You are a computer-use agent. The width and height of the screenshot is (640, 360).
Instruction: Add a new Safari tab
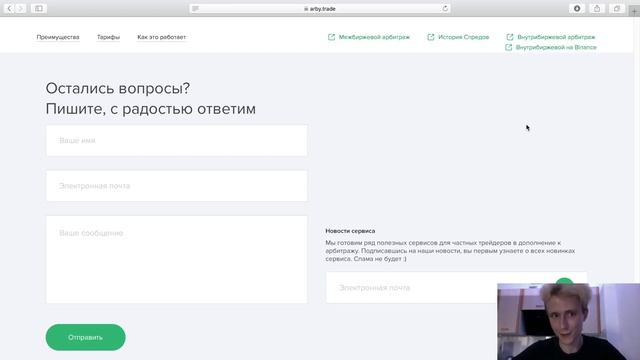click(634, 11)
